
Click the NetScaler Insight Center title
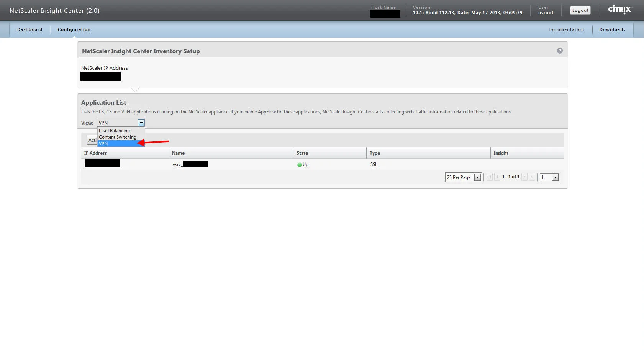coord(54,10)
